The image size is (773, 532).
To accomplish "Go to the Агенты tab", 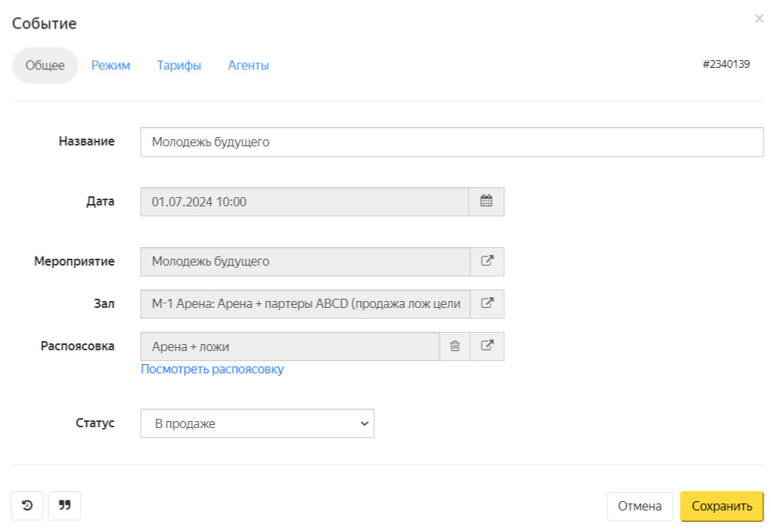I will click(x=248, y=65).
